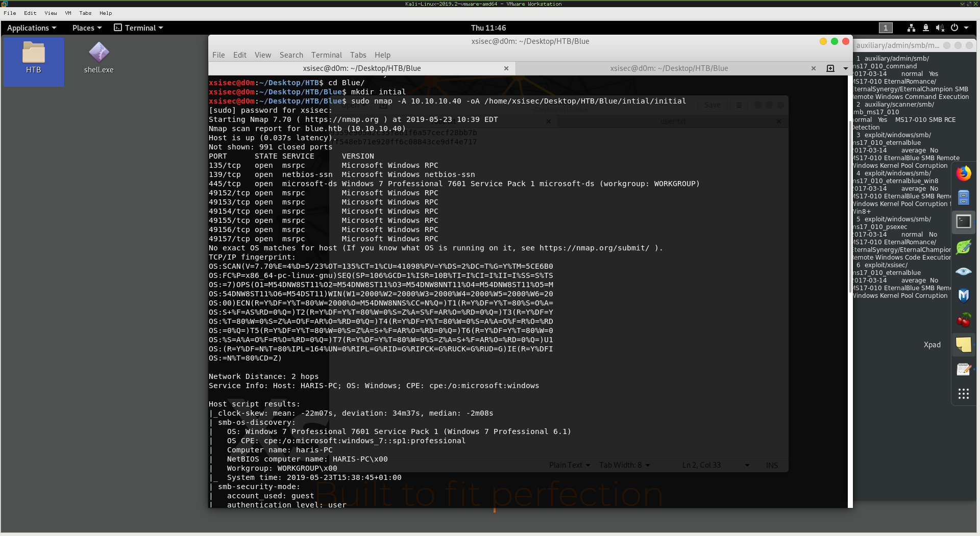The image size is (980, 536).
Task: Expand the Applications menu
Action: tap(32, 28)
